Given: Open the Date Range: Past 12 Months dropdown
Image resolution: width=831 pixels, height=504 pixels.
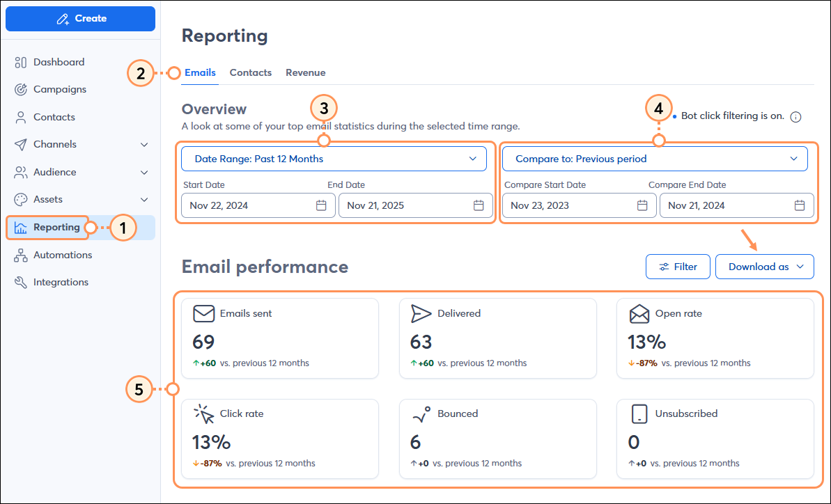Looking at the screenshot, I should (334, 159).
